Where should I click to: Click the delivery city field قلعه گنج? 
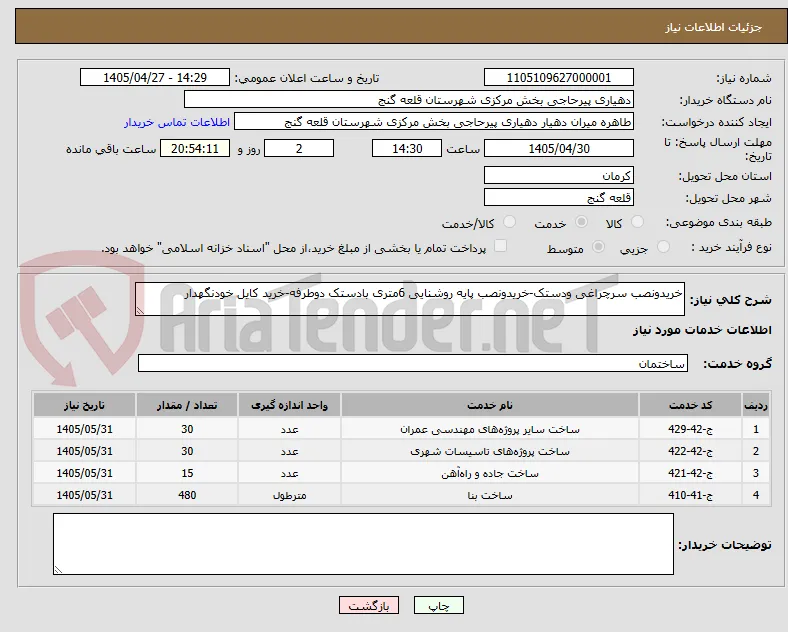559,197
